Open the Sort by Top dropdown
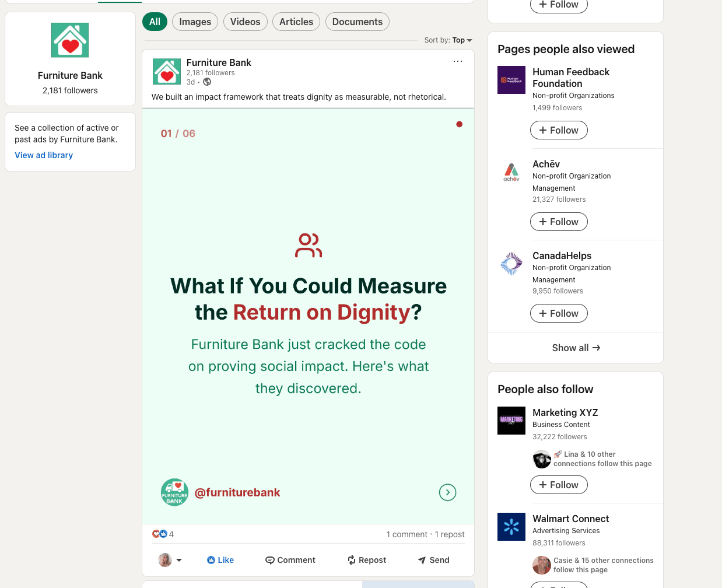This screenshot has height=588, width=722. click(x=461, y=40)
